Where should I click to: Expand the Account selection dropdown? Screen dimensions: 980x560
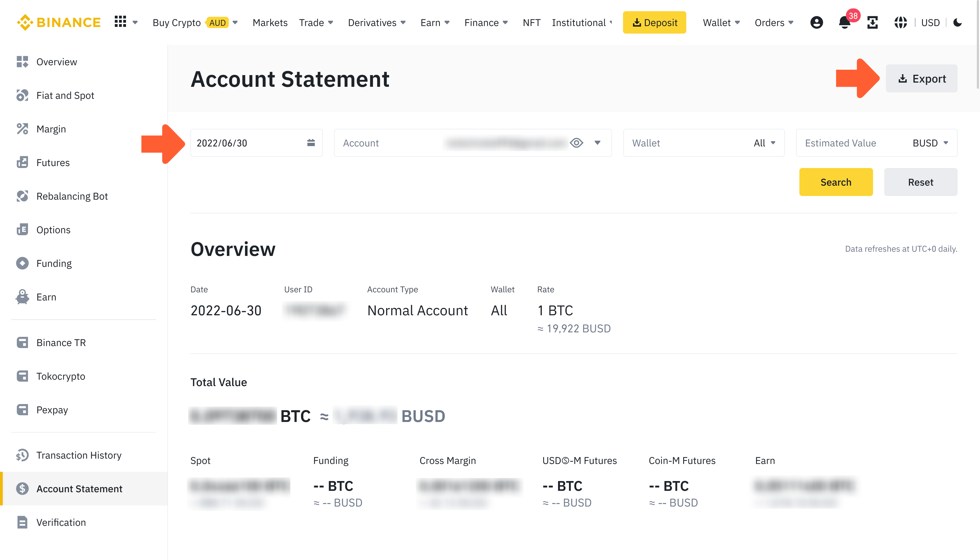click(x=598, y=143)
